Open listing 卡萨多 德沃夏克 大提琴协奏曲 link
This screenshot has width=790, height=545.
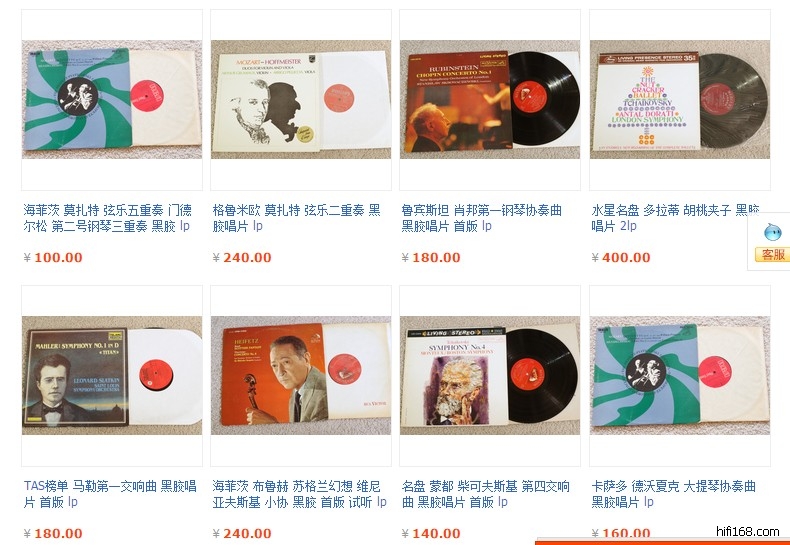(674, 494)
